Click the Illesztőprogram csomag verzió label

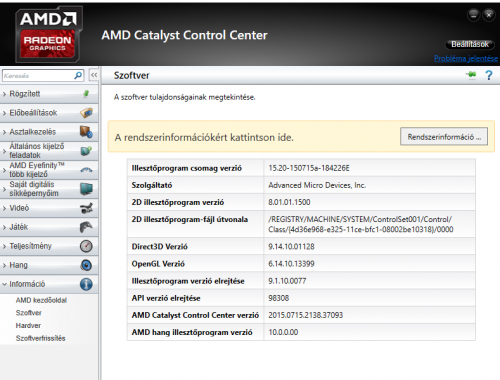[x=186, y=168]
